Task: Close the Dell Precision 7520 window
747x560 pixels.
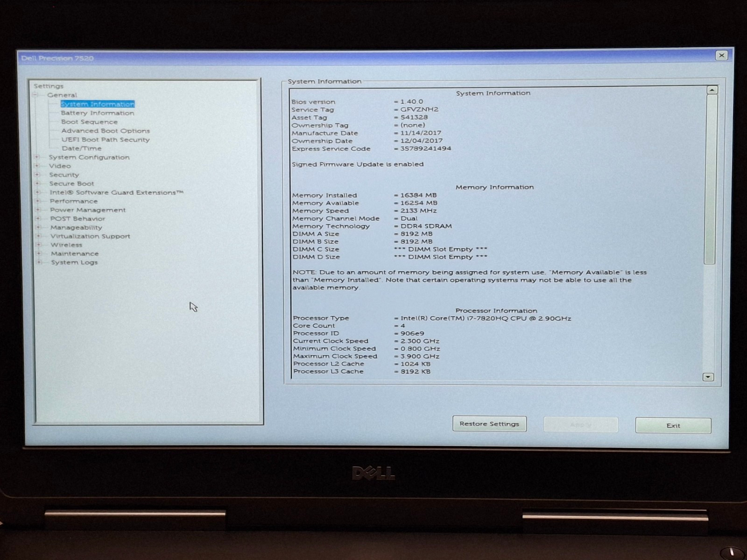Action: pos(721,55)
